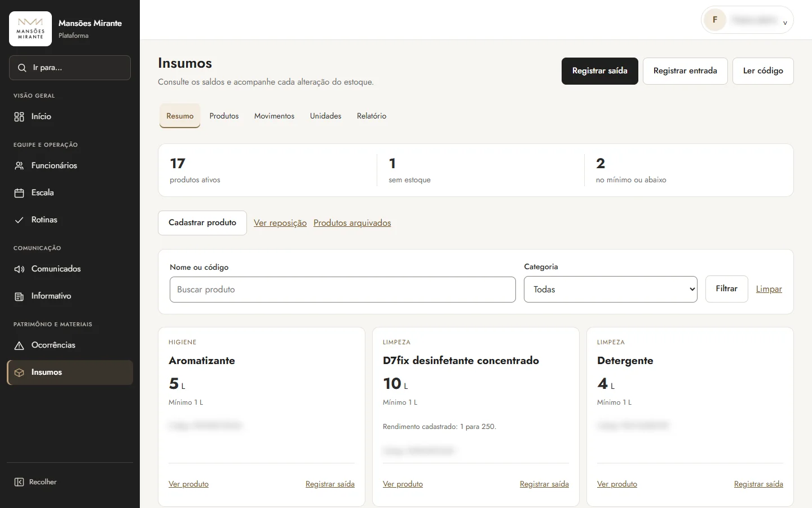812x508 pixels.
Task: Click the search magnifier icon in sidebar
Action: coord(22,68)
